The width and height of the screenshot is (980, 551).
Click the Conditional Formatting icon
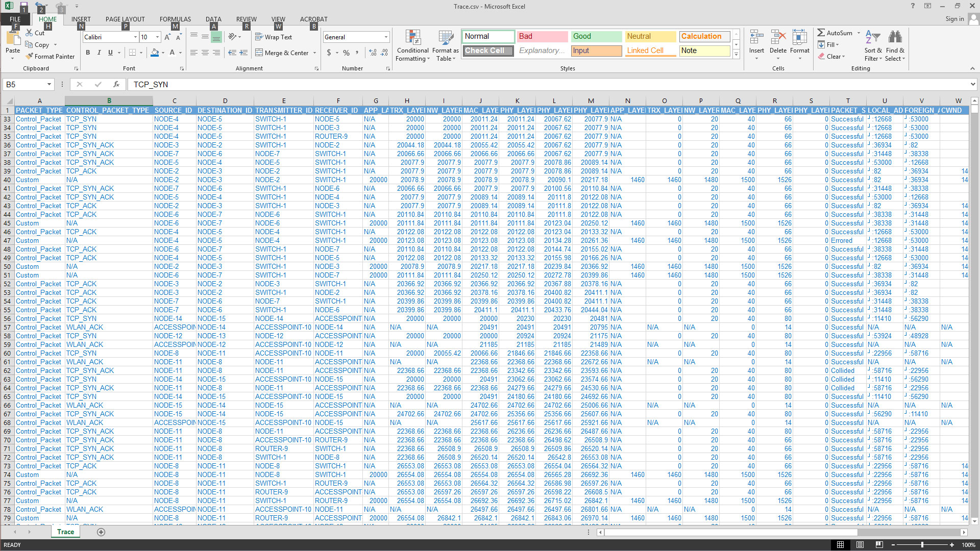(x=412, y=38)
